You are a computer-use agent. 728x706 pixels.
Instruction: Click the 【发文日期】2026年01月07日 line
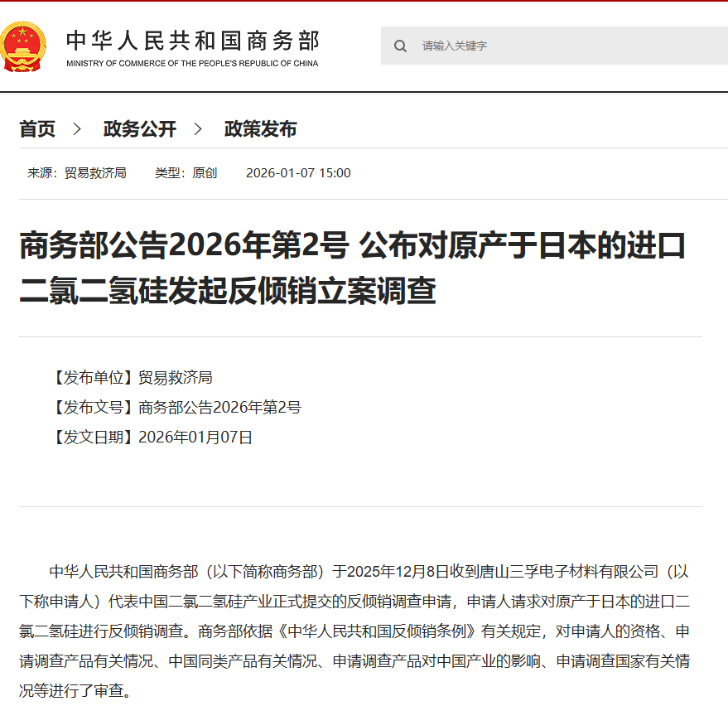coord(151,437)
